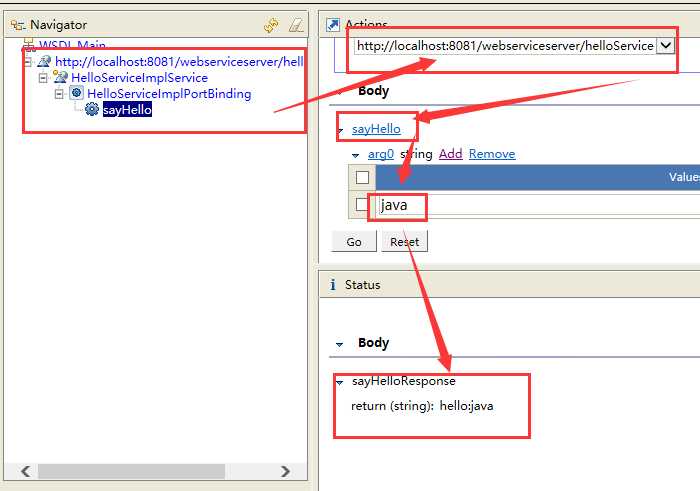Click the HelloServiceImplService service icon

coord(60,77)
